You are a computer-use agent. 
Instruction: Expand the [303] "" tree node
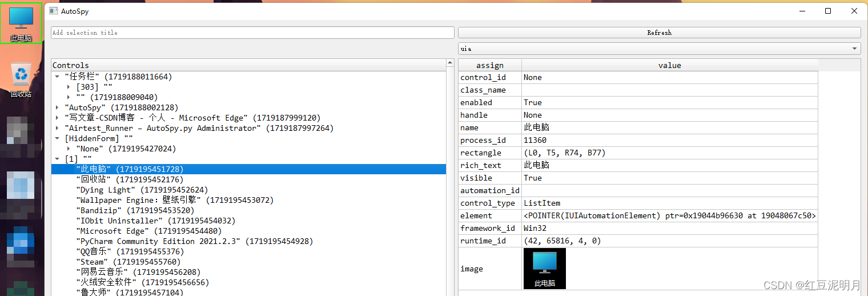pos(69,87)
